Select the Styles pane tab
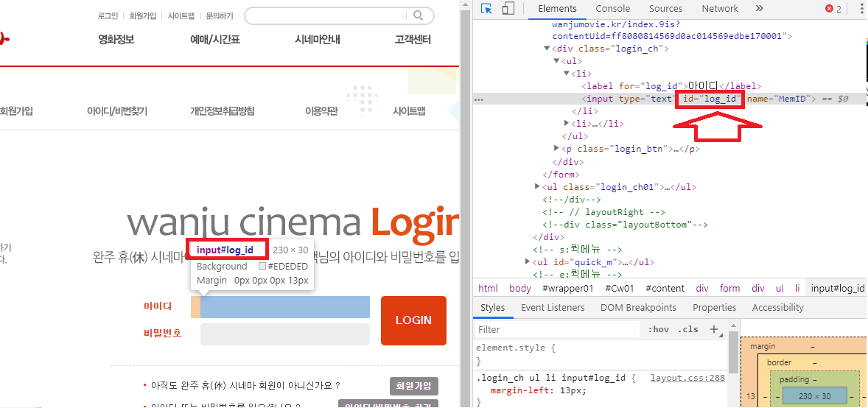868x408 pixels. (492, 307)
